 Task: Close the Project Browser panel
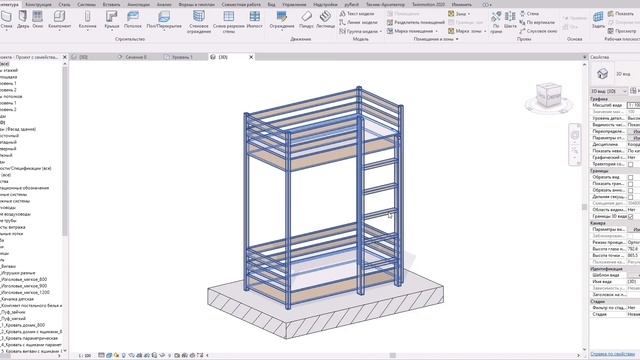64,57
